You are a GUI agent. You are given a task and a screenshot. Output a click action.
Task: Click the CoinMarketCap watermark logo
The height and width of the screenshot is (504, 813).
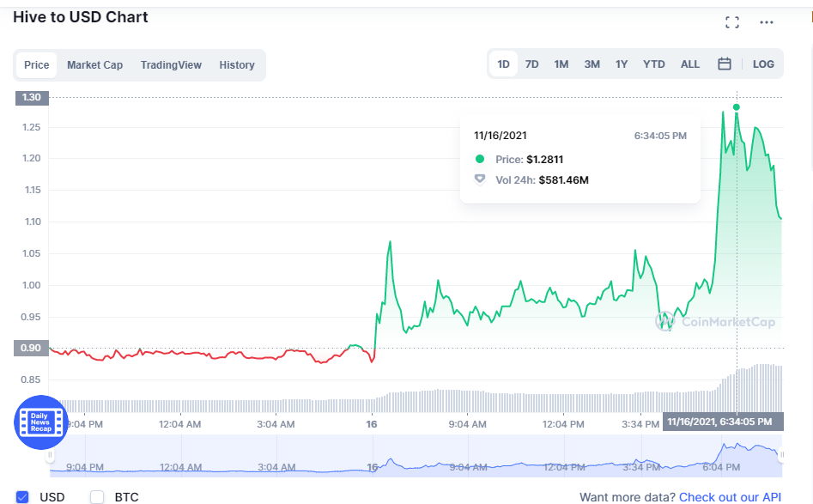click(x=715, y=322)
